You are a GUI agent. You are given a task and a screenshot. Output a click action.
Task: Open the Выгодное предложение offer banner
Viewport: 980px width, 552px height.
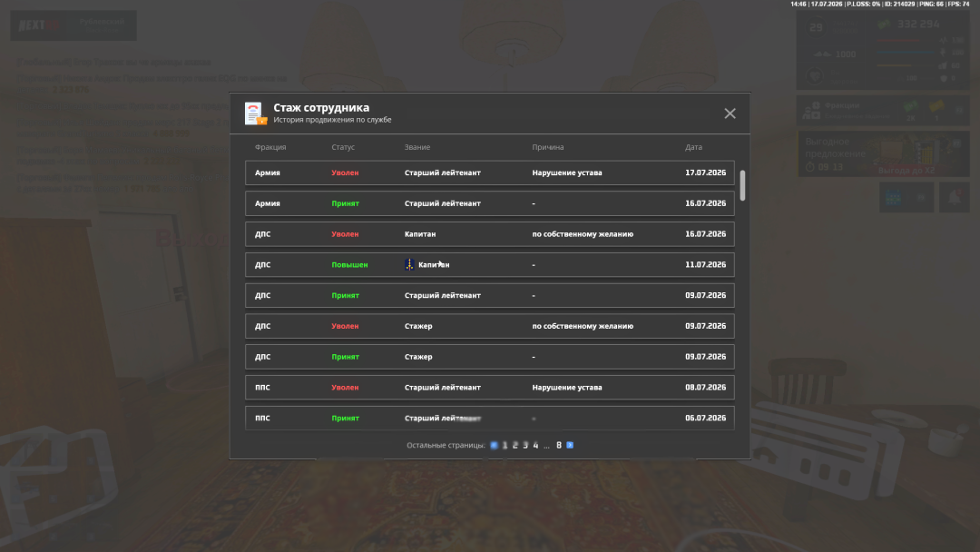[x=883, y=153]
